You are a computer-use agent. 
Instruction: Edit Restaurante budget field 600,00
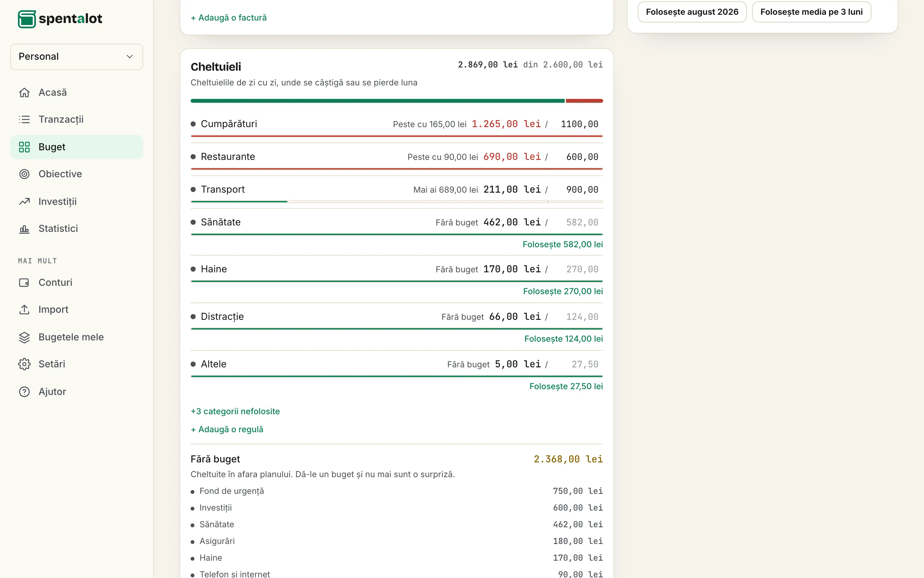[x=577, y=157]
